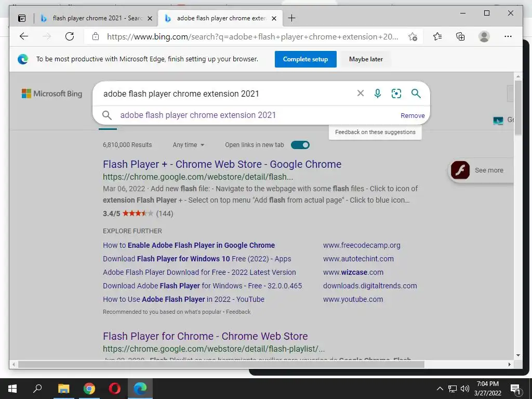Click the chrome.google.com/webstore/detail/flash URL
532x399 pixels.
point(198,177)
